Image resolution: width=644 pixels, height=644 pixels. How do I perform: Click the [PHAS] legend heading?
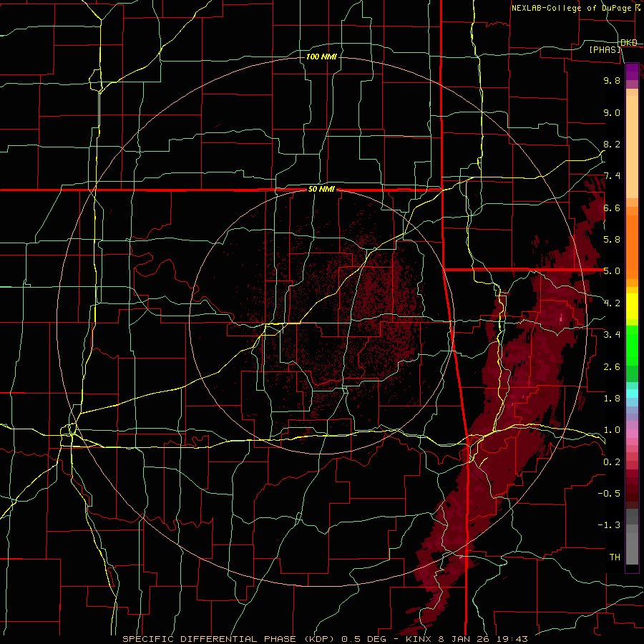[x=605, y=49]
